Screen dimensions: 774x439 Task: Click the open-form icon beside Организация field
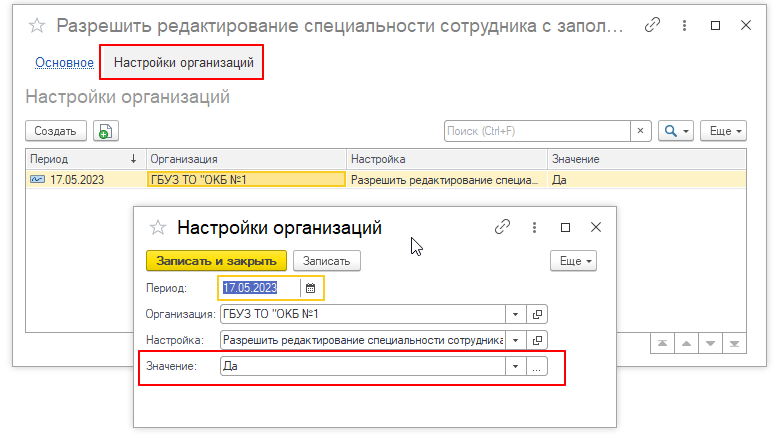(537, 314)
